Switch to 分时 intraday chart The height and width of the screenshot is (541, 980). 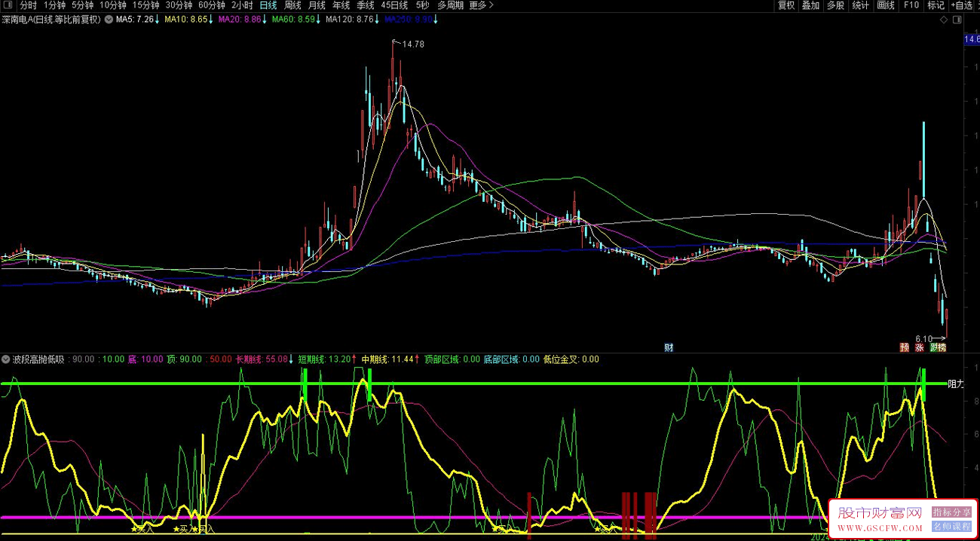28,5
